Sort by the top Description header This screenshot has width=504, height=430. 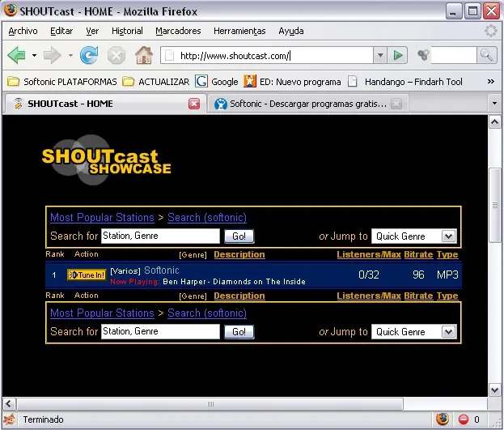239,254
